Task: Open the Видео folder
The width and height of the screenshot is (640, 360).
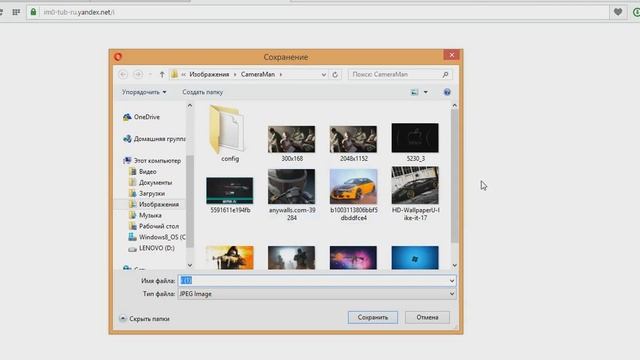Action: click(x=142, y=171)
